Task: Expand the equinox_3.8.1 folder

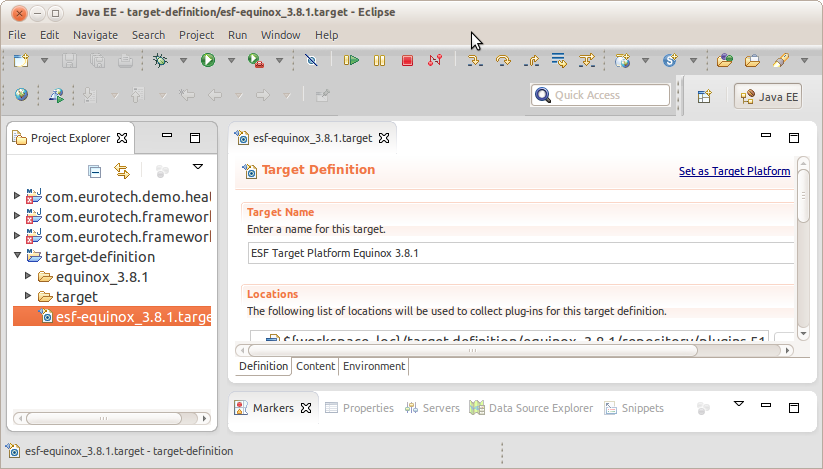Action: pos(28,275)
